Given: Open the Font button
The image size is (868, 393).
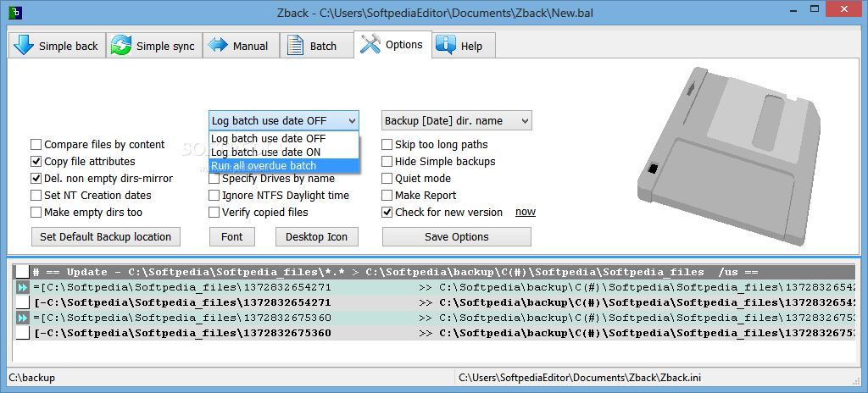Looking at the screenshot, I should 232,236.
